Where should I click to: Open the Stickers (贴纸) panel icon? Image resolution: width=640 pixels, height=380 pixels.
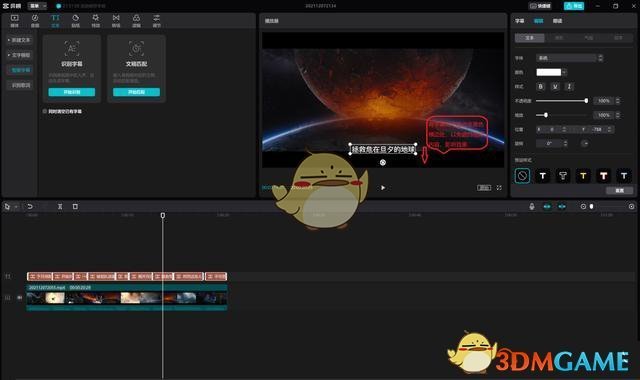(x=76, y=20)
